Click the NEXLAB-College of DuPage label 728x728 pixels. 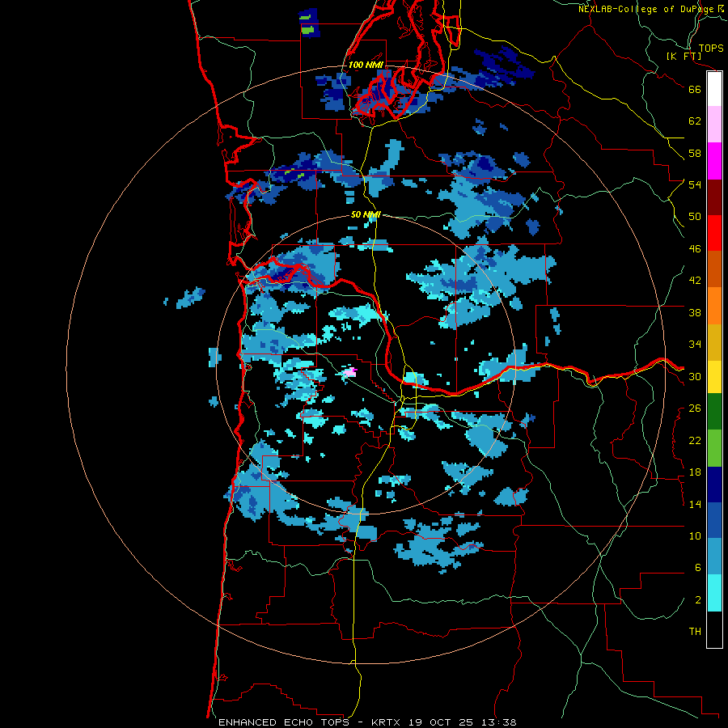point(647,9)
